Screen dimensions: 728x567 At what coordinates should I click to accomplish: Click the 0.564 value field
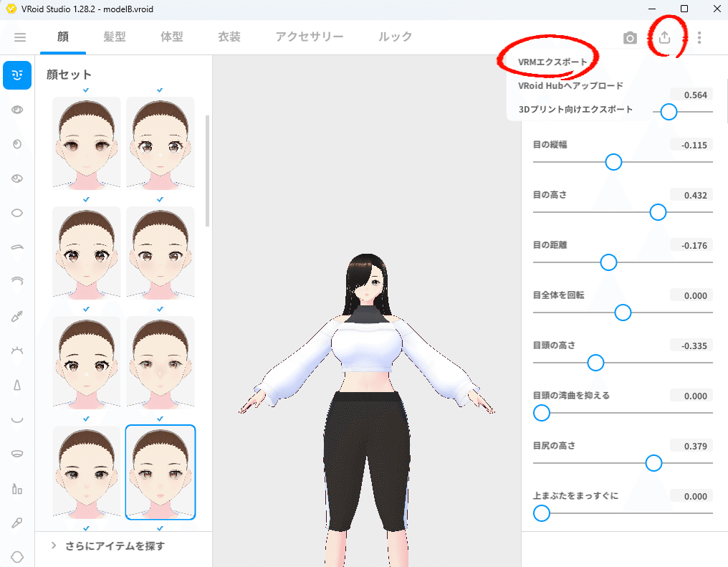click(x=691, y=95)
